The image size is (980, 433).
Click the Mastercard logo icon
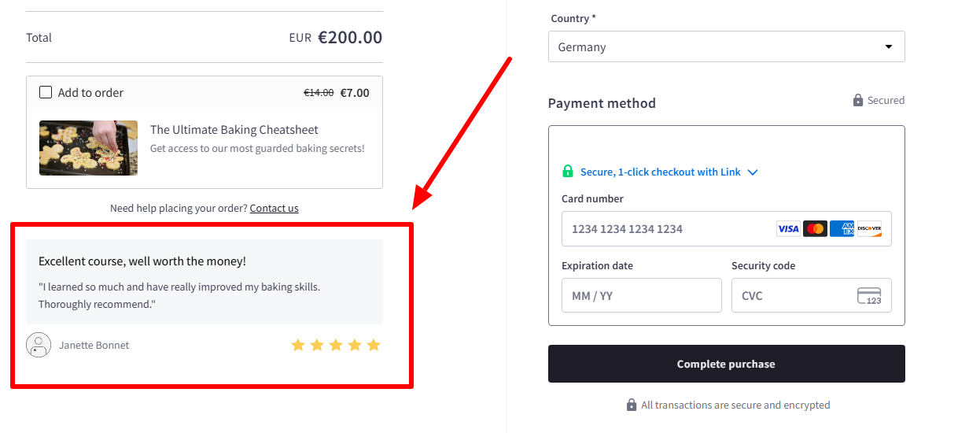point(816,229)
